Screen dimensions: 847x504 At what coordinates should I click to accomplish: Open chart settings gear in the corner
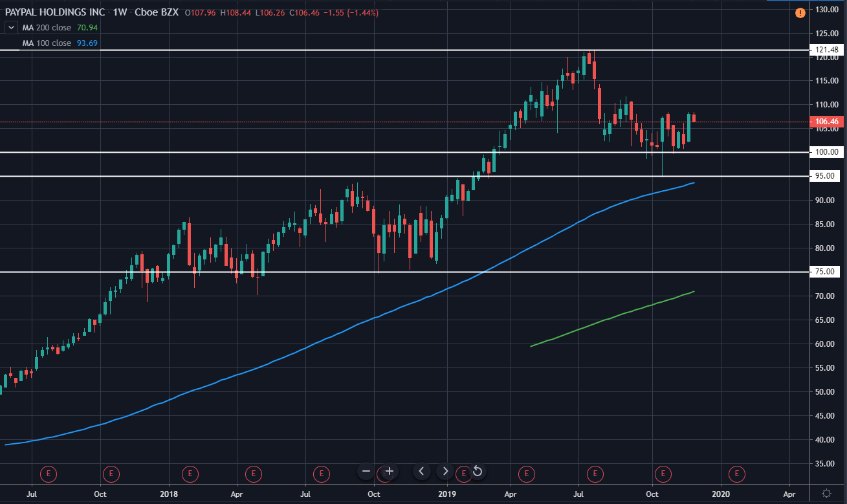pos(826,493)
